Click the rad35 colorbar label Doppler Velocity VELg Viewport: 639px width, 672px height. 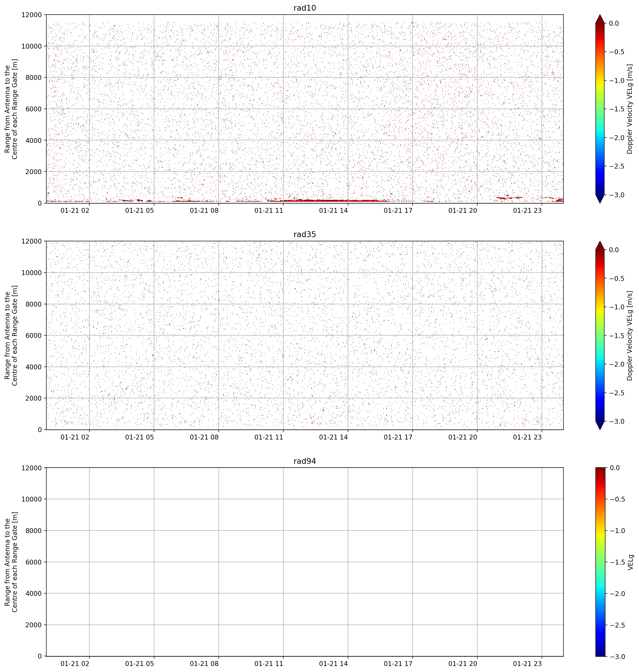point(630,335)
